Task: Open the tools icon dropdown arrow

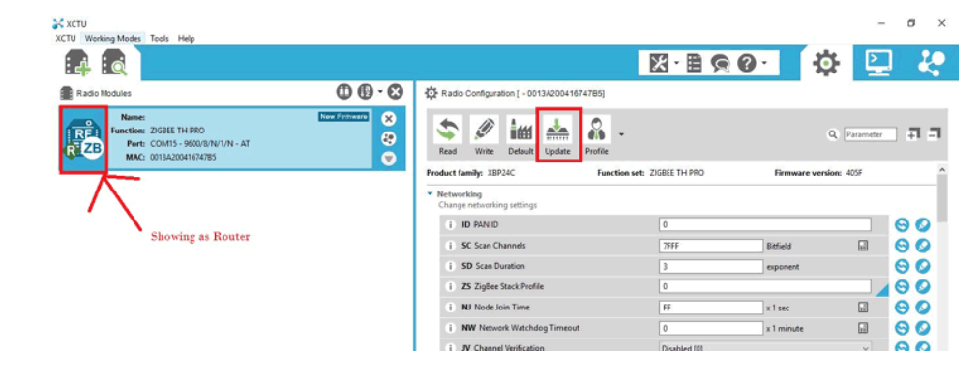Action: (676, 64)
